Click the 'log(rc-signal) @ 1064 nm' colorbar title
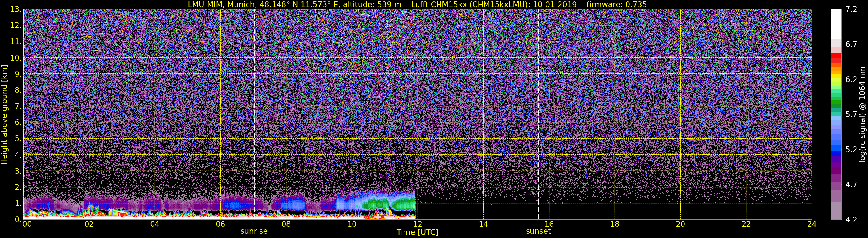Image resolution: width=868 pixels, height=238 pixels. click(862, 114)
